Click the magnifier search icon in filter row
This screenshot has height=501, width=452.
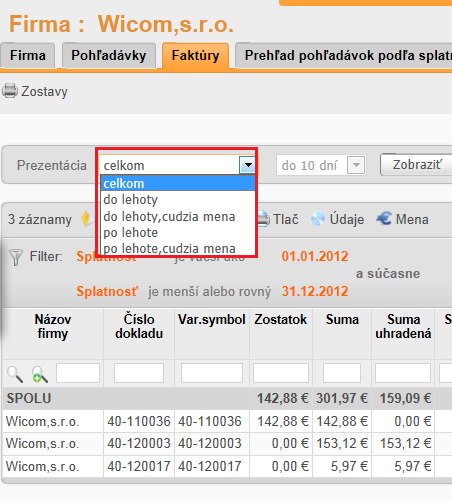pyautogui.click(x=15, y=374)
